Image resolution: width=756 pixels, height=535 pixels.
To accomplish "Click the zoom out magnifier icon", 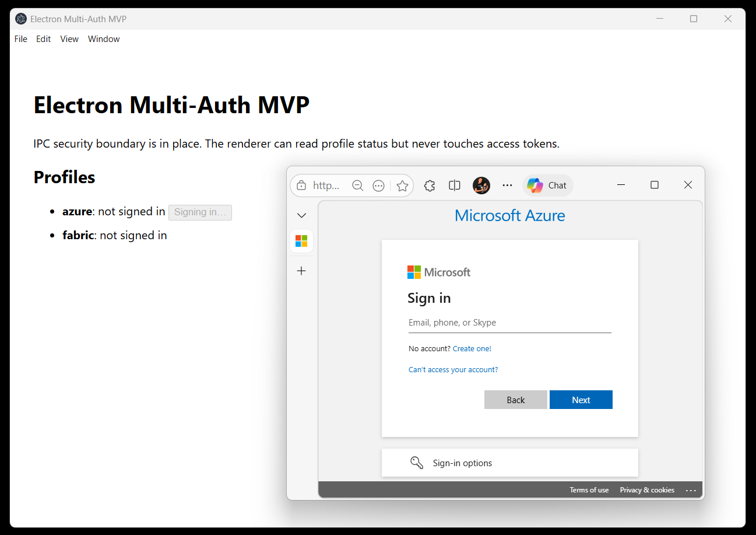I will pyautogui.click(x=358, y=186).
